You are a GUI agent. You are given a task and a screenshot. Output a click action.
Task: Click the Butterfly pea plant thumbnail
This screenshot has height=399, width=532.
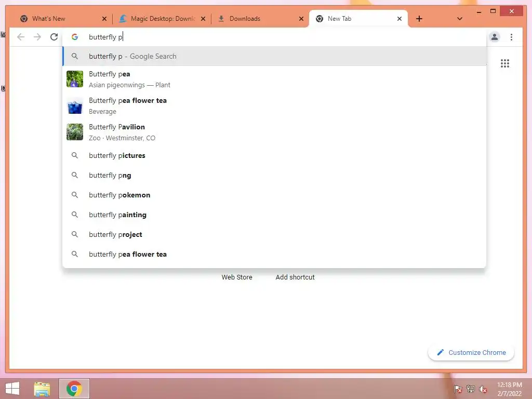pyautogui.click(x=75, y=79)
